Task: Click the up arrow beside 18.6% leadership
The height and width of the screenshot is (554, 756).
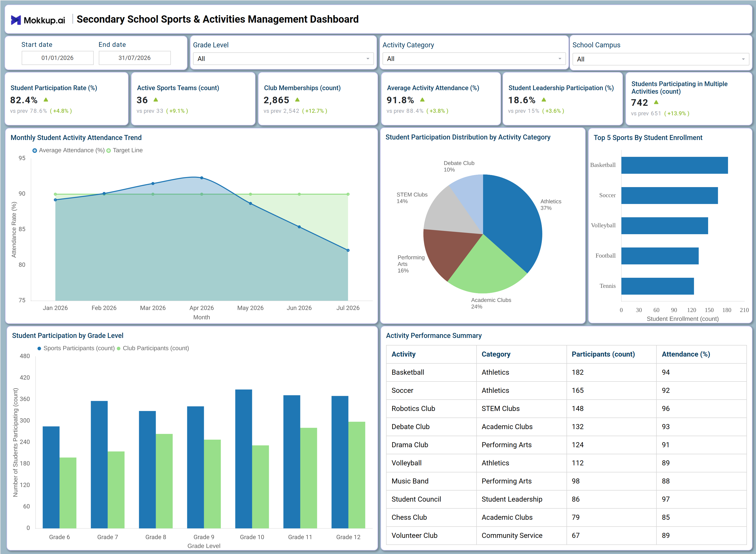Action: (544, 100)
